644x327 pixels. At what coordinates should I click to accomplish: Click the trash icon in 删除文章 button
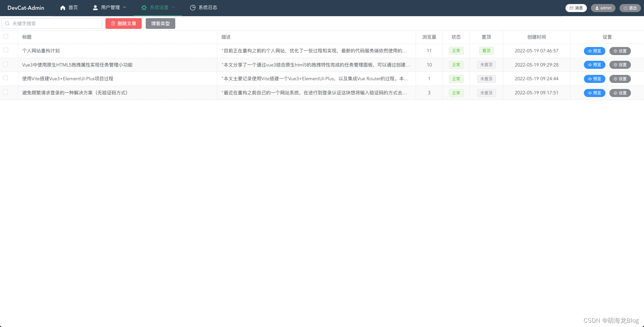(113, 24)
